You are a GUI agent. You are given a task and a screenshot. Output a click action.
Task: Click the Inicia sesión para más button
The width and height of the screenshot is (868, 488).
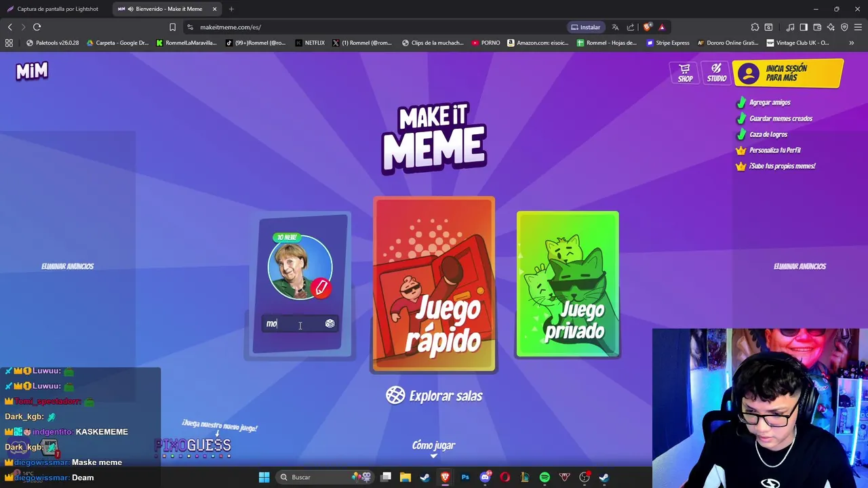[x=787, y=73]
